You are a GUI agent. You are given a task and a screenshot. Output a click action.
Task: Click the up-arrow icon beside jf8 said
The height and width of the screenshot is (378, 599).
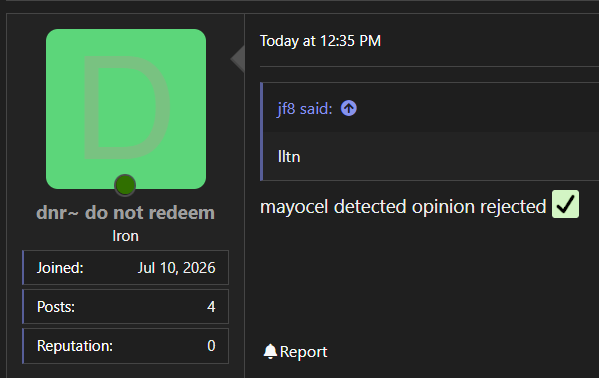(x=349, y=108)
